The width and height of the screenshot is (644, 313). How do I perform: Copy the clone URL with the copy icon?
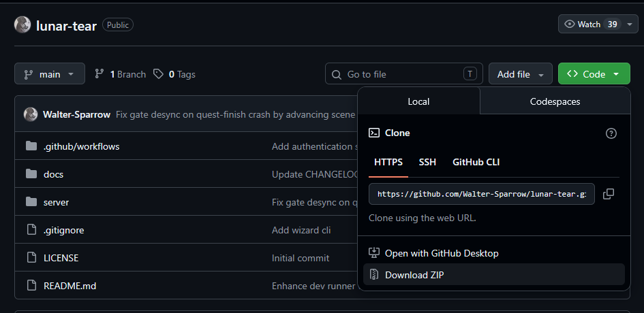609,194
